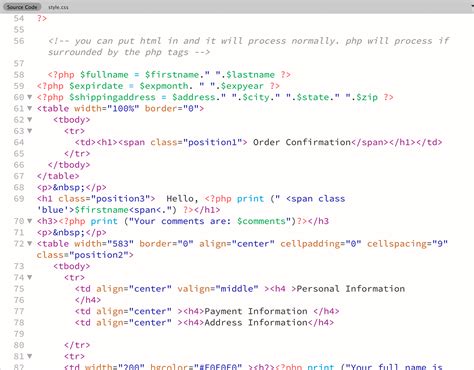
Task: Collapse the tr block at line 81
Action: click(x=30, y=356)
